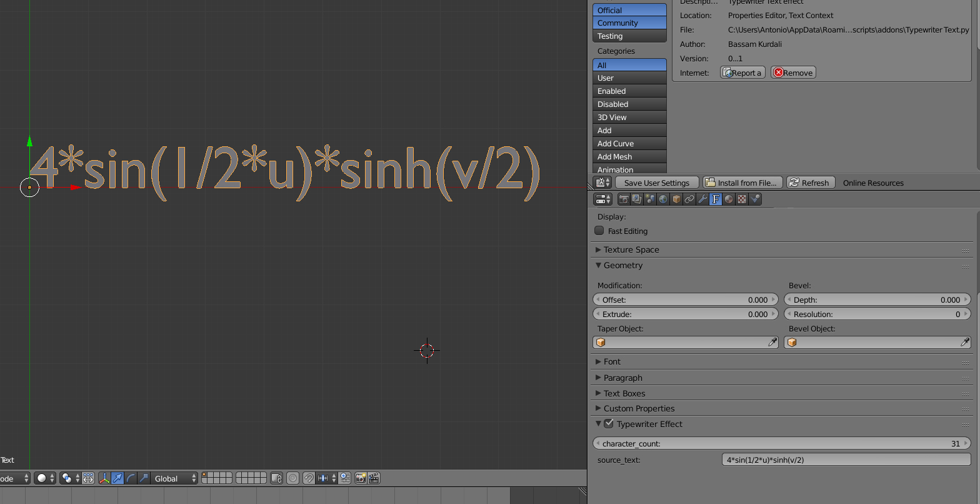Click the snap target grid icon
The width and height of the screenshot is (980, 504).
tap(345, 478)
